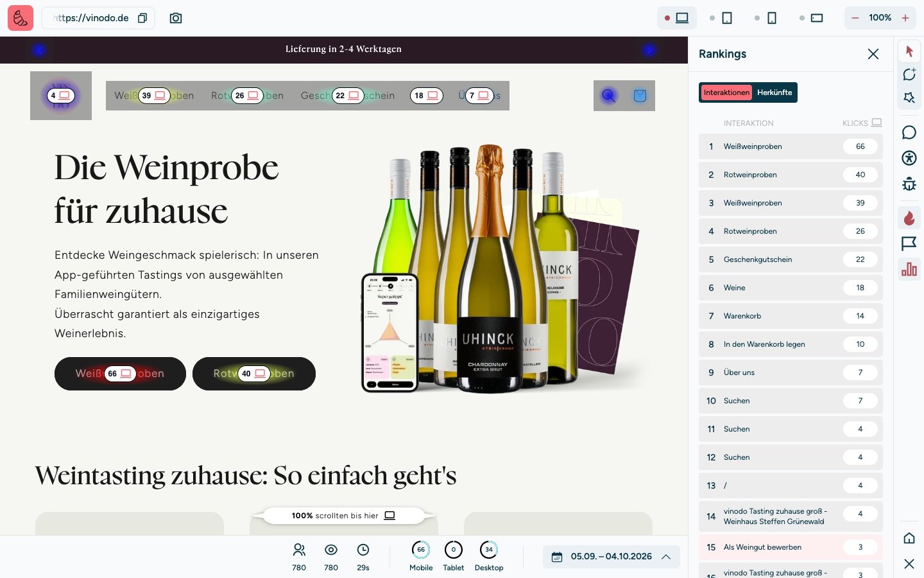Click the Mobile share circle showing 66
924x578 pixels.
[421, 550]
